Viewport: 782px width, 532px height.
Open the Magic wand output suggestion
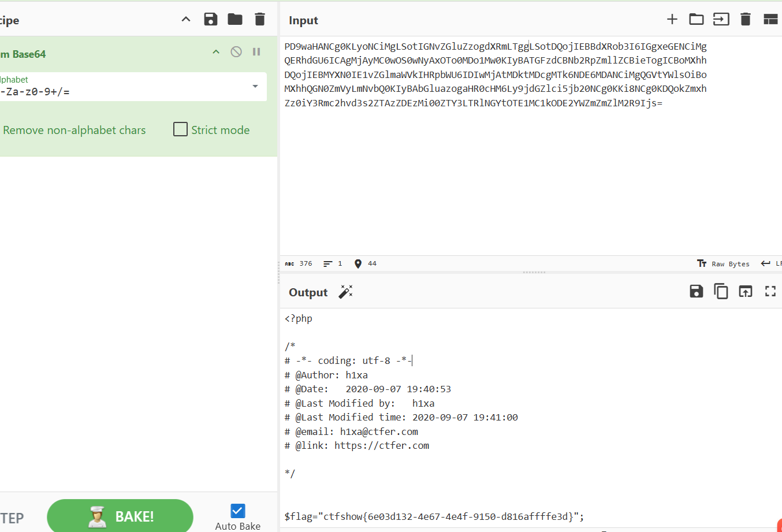tap(345, 292)
